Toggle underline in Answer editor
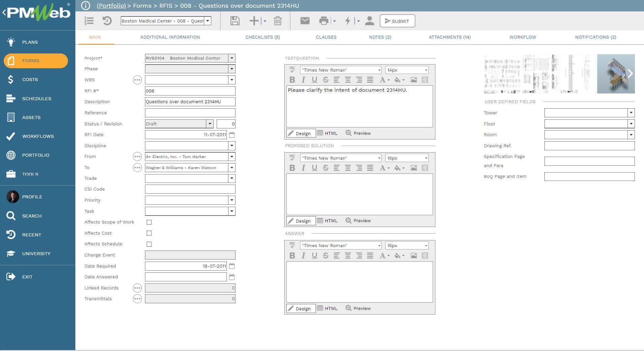The image size is (644, 351). pos(314,256)
